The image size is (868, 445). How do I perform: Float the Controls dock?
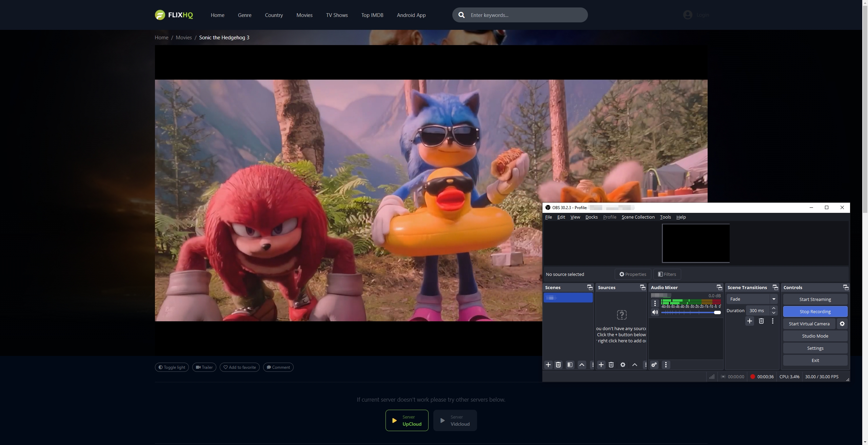(x=846, y=287)
